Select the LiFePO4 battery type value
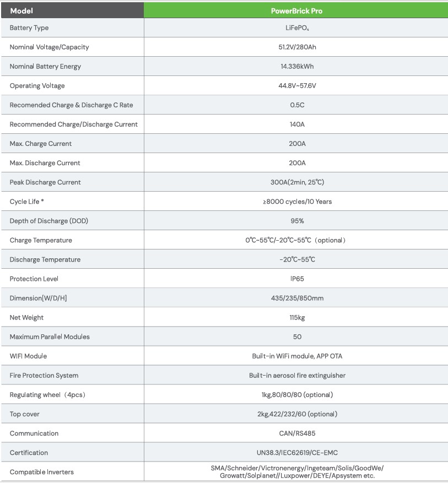Image resolution: width=448 pixels, height=483 pixels. tap(297, 28)
